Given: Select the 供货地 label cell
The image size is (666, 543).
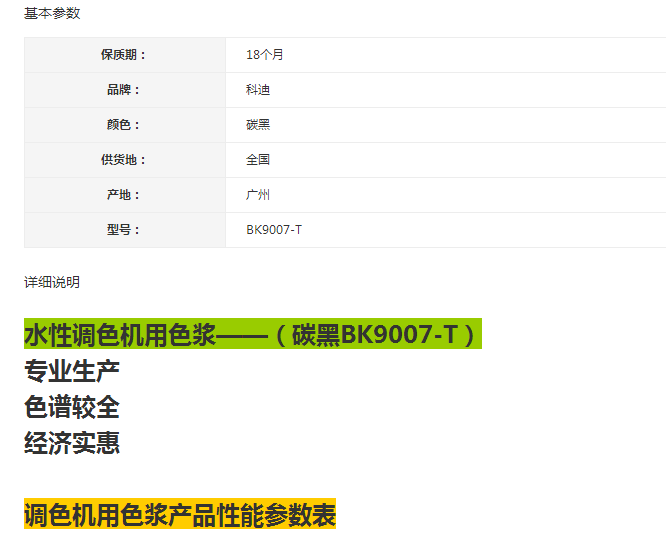Looking at the screenshot, I should coord(124,160).
